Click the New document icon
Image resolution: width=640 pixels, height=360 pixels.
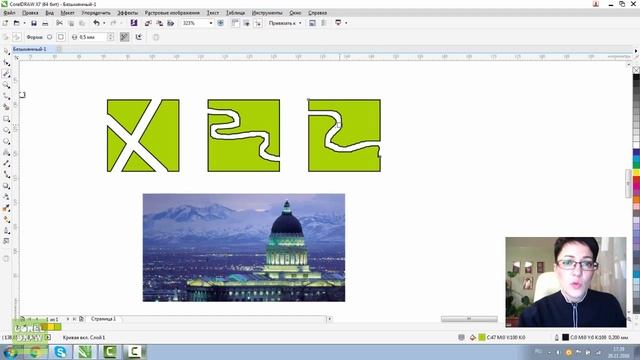(5, 23)
